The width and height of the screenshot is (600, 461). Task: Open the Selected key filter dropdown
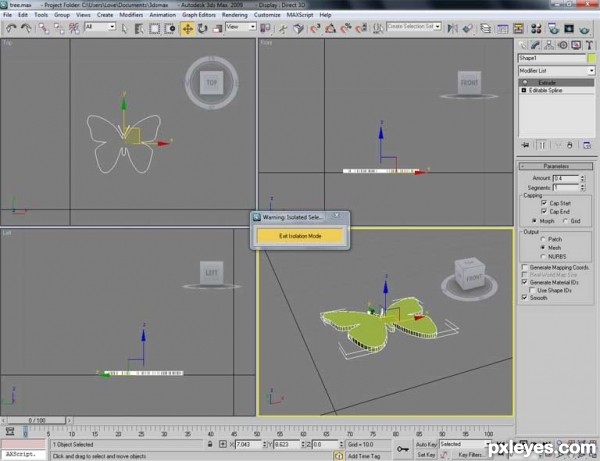click(465, 444)
